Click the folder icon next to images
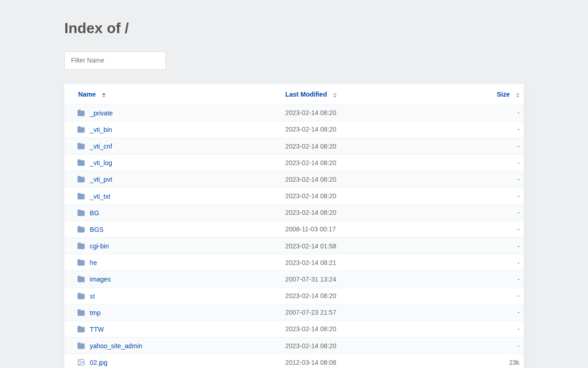The height and width of the screenshot is (368, 588). [x=81, y=279]
